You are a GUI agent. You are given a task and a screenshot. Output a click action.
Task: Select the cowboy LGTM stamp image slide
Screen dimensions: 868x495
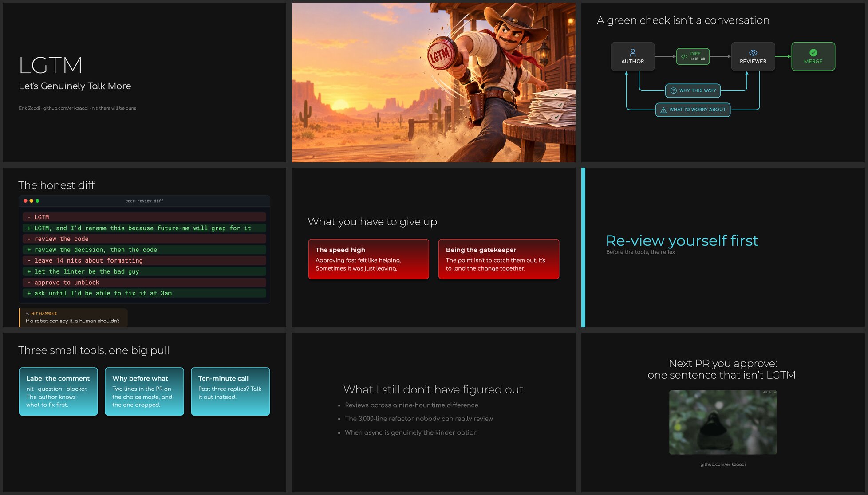pos(434,82)
